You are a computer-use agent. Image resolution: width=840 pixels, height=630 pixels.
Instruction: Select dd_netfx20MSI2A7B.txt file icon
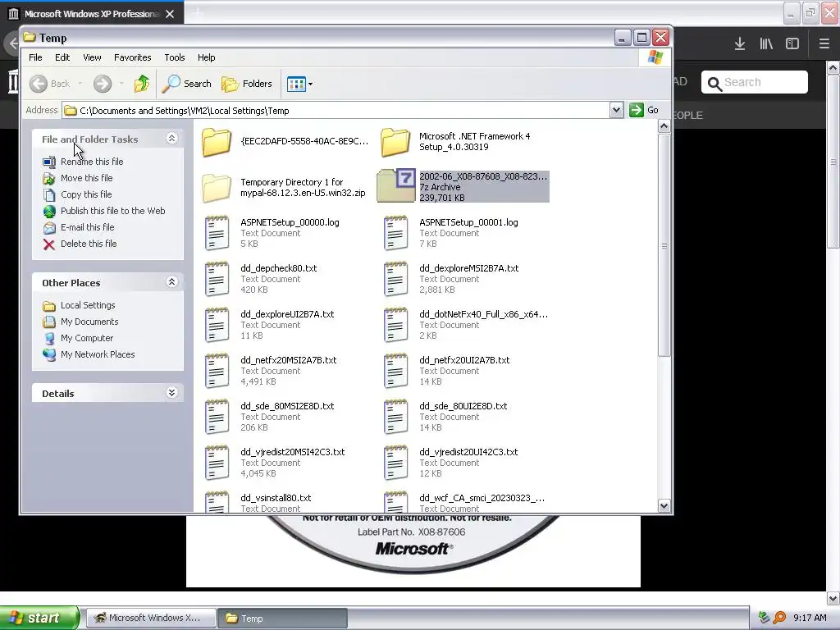click(x=217, y=371)
